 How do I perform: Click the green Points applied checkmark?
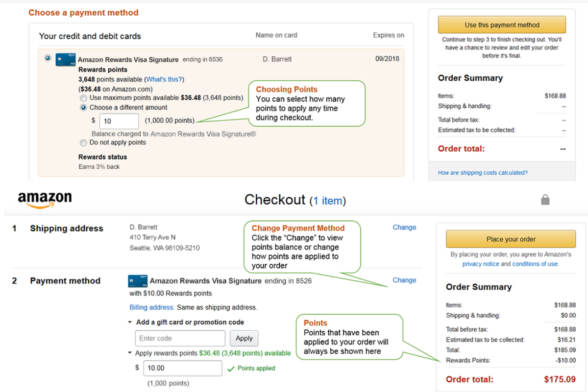[x=231, y=369]
